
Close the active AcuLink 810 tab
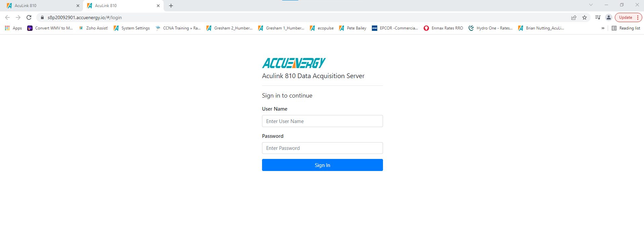click(158, 6)
